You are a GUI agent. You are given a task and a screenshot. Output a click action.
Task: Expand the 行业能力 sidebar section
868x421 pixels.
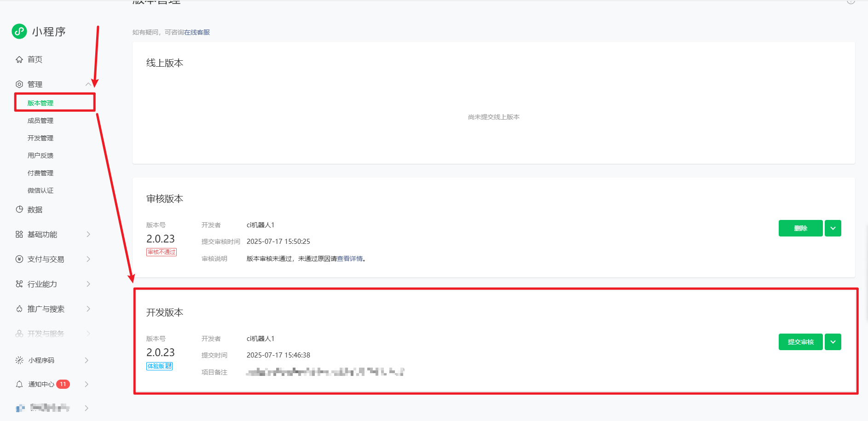(88, 284)
